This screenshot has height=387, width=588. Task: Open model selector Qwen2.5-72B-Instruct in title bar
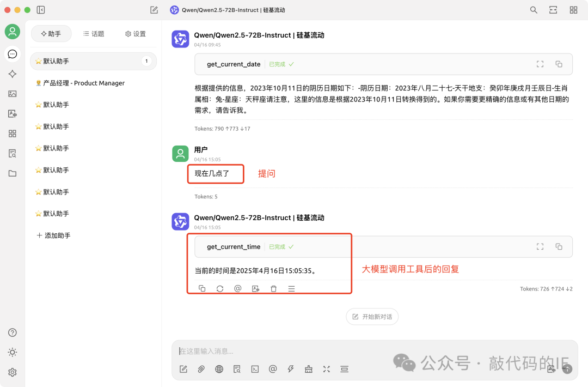[x=228, y=10]
